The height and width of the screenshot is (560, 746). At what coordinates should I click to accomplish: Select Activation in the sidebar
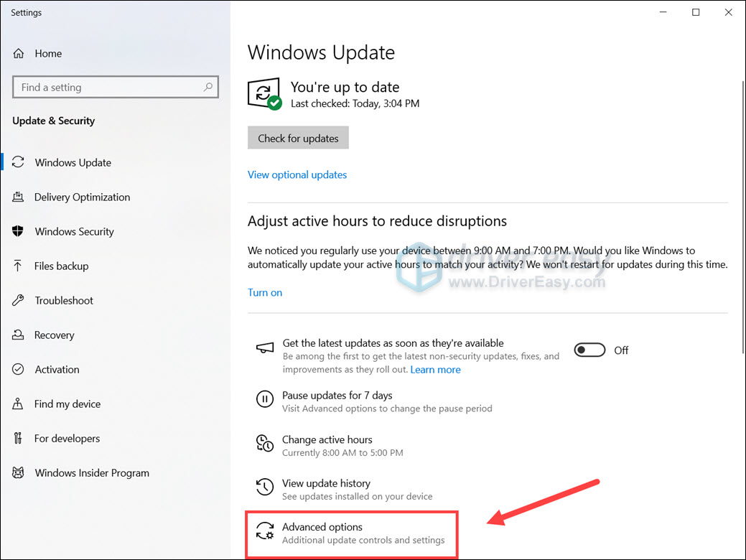click(x=57, y=370)
